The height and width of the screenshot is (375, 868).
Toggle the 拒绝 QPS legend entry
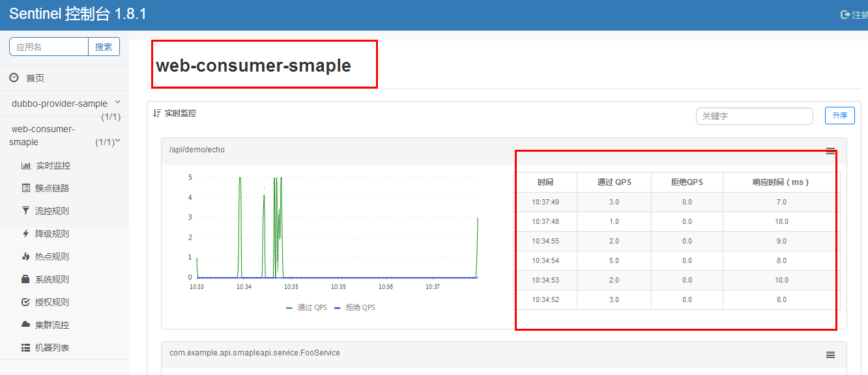tap(354, 307)
